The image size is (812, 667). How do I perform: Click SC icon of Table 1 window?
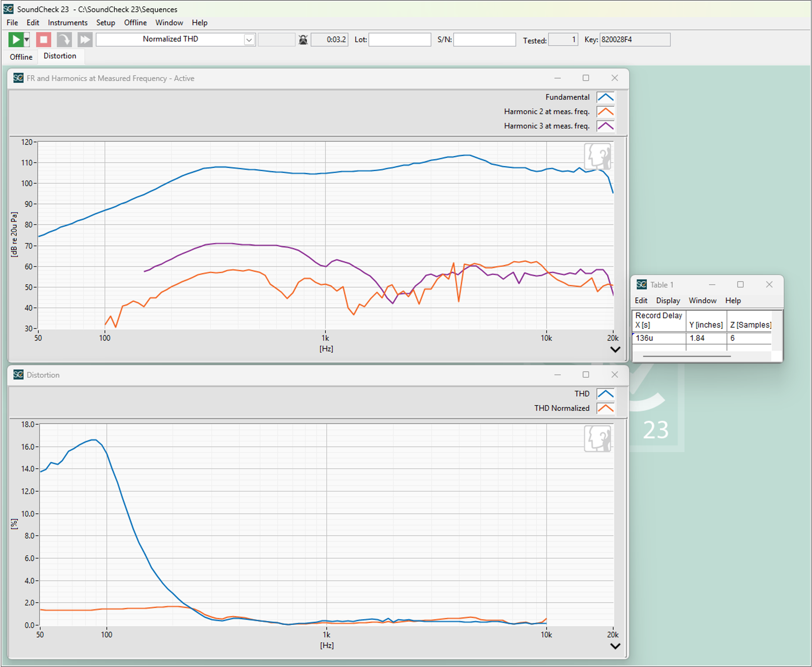click(642, 285)
